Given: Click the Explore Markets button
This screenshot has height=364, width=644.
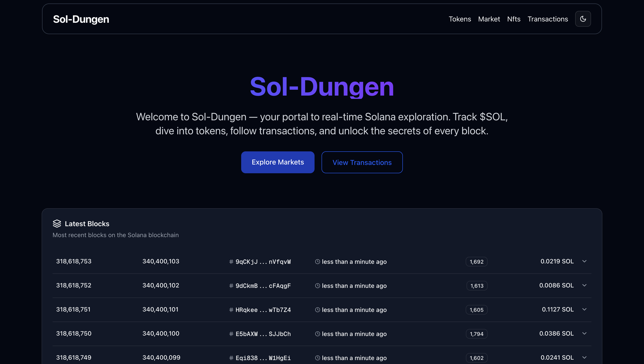Looking at the screenshot, I should [x=278, y=162].
